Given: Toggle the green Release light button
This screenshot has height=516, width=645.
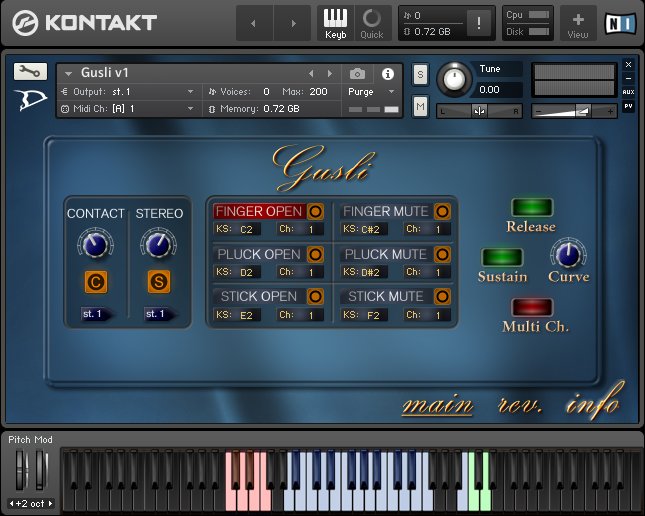Looking at the screenshot, I should click(x=532, y=207).
